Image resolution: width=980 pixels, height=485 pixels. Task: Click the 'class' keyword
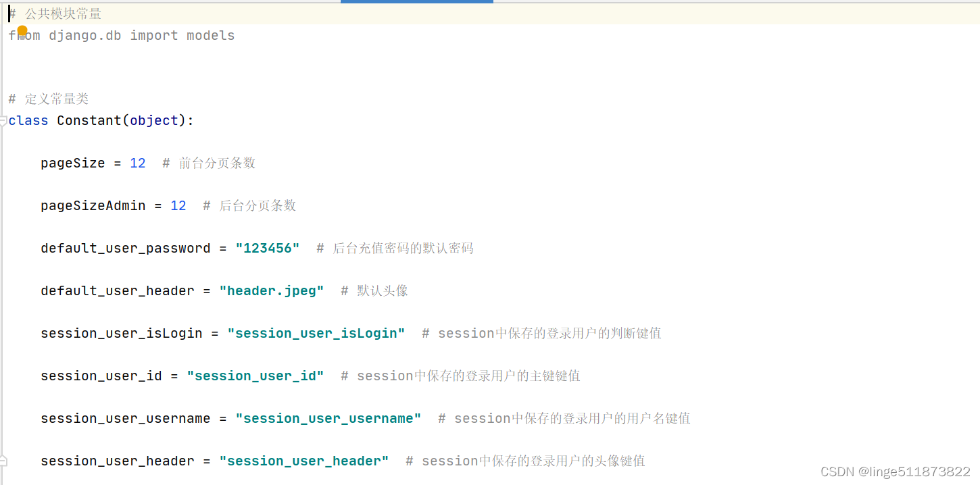click(x=28, y=121)
